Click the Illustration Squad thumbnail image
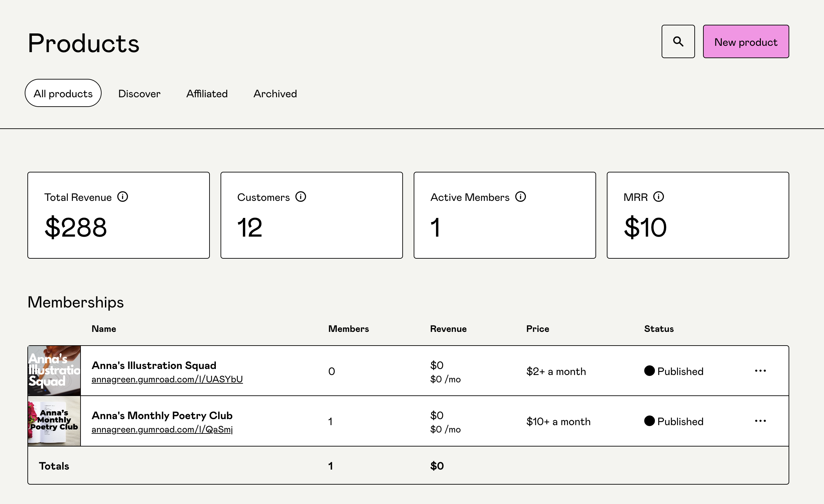Viewport: 824px width, 504px height. [x=54, y=371]
